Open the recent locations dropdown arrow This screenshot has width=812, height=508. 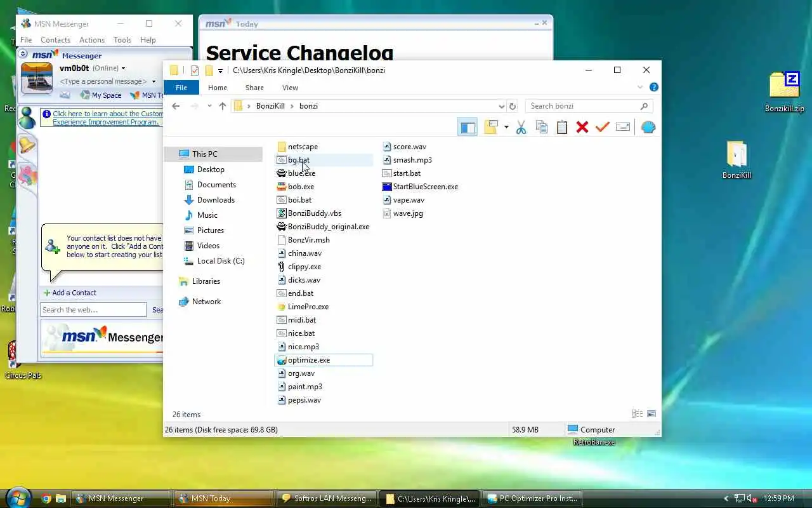click(x=209, y=106)
